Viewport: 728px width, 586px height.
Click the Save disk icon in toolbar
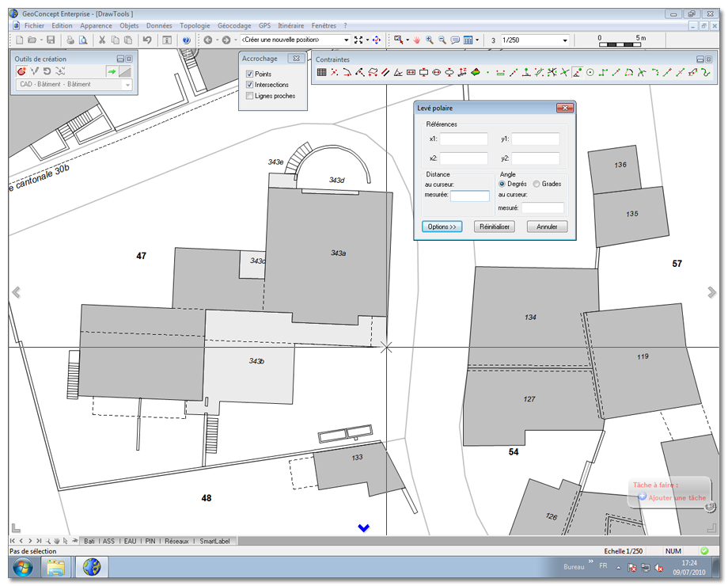[x=51, y=40]
